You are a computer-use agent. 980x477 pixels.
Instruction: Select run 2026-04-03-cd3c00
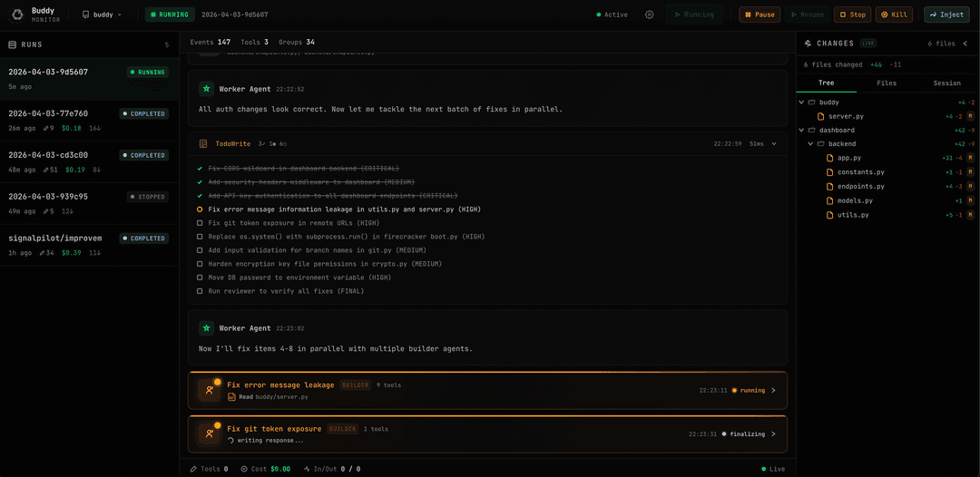coord(89,162)
